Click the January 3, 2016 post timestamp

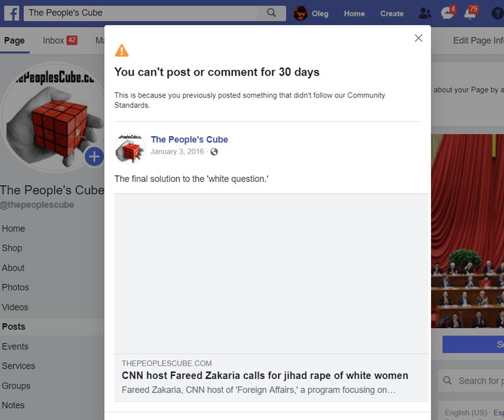(177, 152)
